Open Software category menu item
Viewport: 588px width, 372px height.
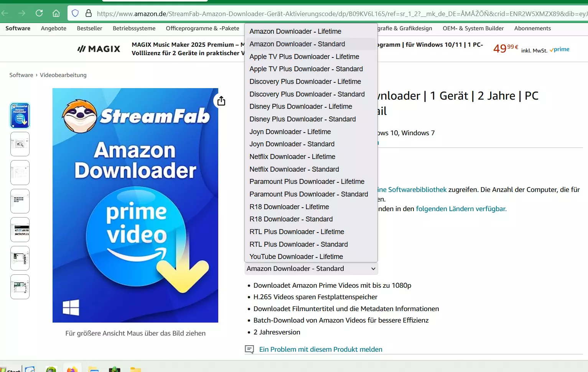(x=18, y=28)
